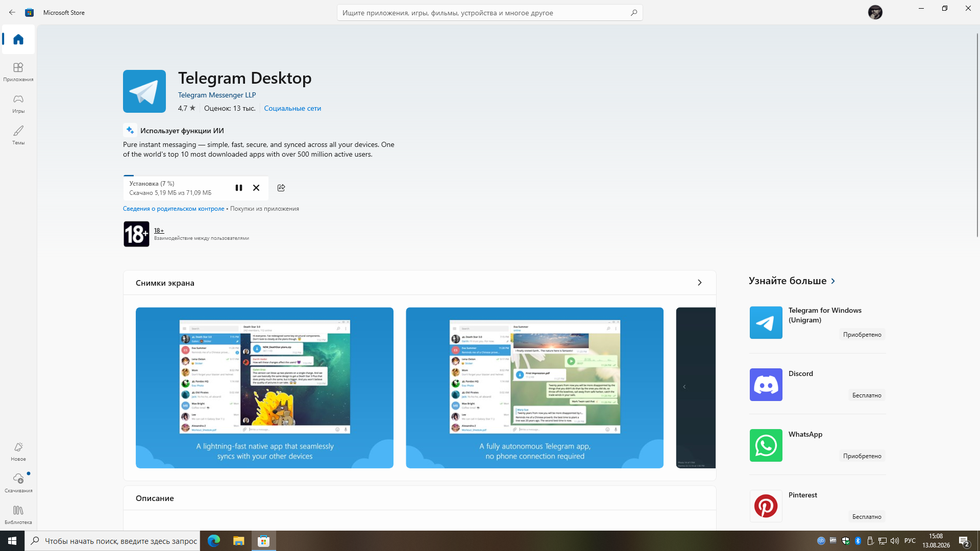This screenshot has height=551, width=980.
Task: Click Microsoft Store taskbar icon
Action: [264, 541]
